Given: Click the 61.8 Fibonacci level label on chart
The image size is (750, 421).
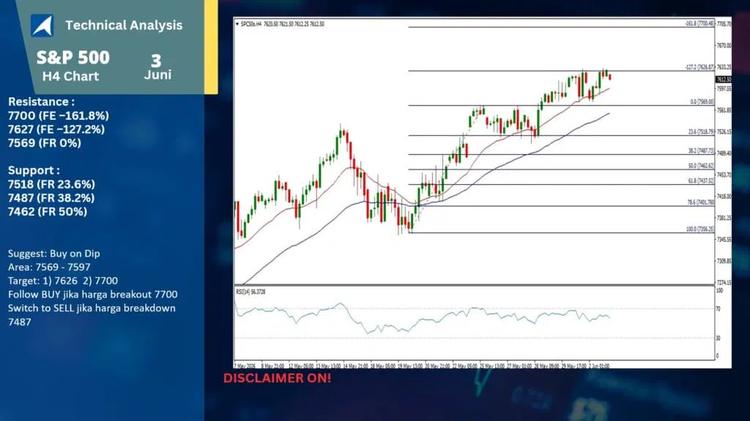Looking at the screenshot, I should 701,181.
